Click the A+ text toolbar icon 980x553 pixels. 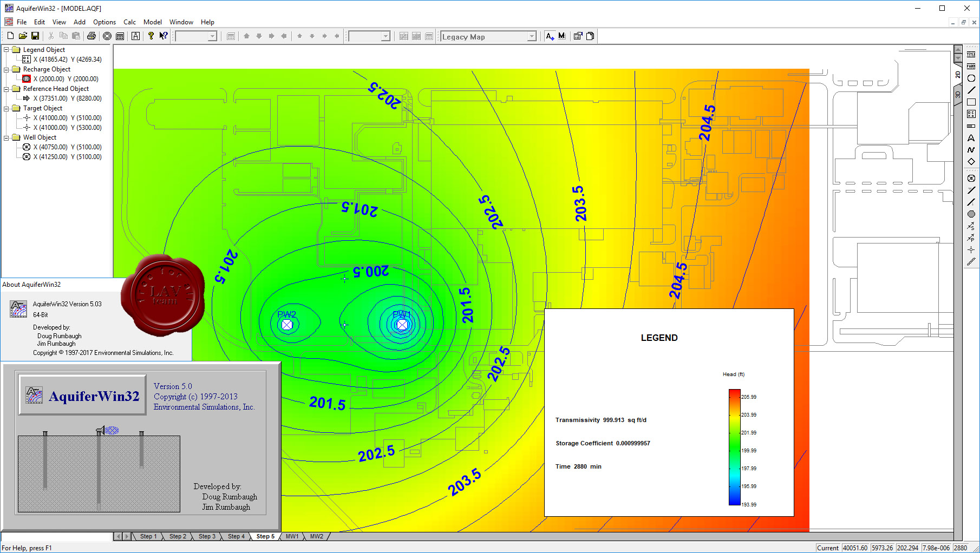(x=550, y=36)
